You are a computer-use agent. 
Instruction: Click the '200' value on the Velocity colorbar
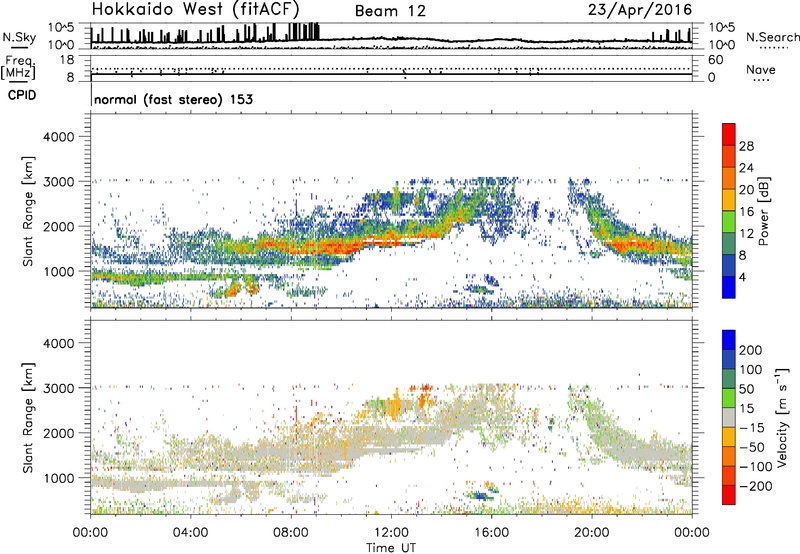click(x=751, y=350)
